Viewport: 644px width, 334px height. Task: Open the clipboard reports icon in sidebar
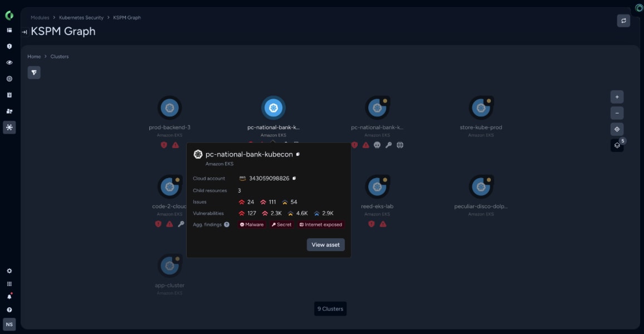pos(9,95)
